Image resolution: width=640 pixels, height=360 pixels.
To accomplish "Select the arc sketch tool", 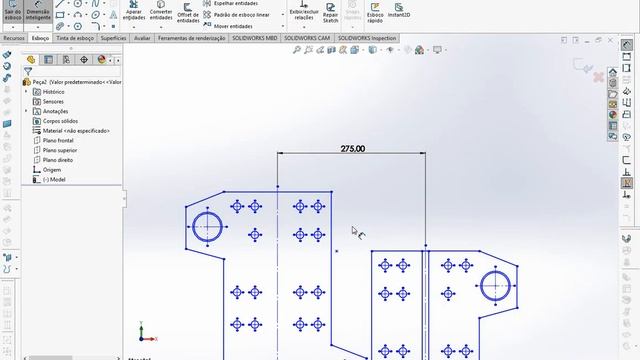I will (77, 15).
